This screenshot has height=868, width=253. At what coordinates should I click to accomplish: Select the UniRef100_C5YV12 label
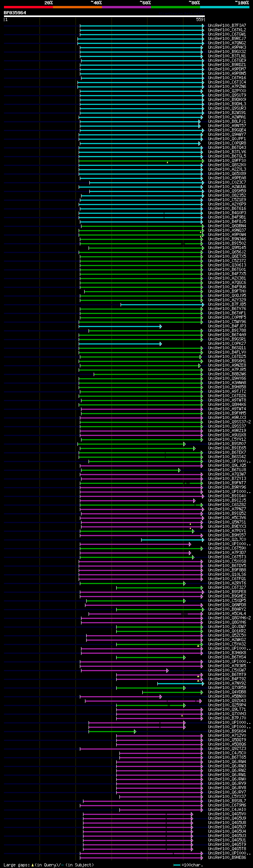tap(227, 439)
